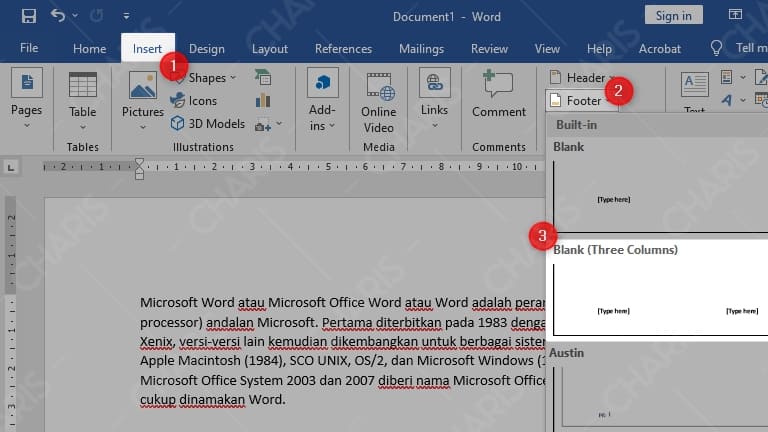Viewport: 768px width, 432px height.
Task: Open the Help tab
Action: coord(599,48)
